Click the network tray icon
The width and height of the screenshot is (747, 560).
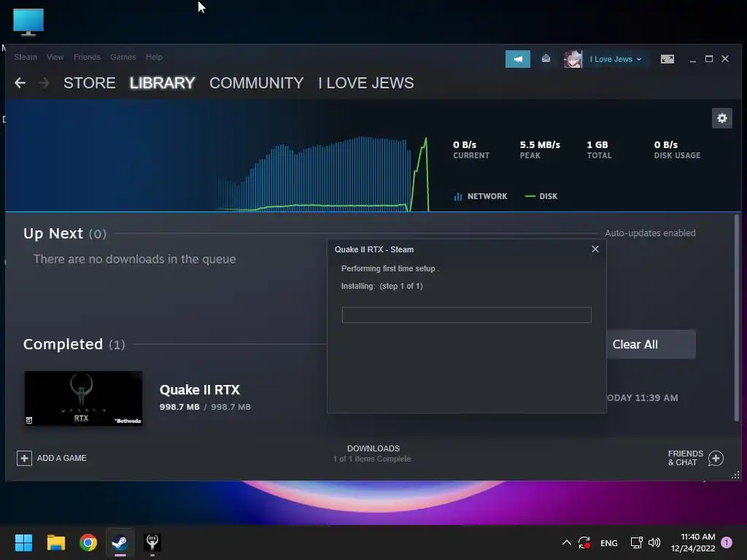636,542
